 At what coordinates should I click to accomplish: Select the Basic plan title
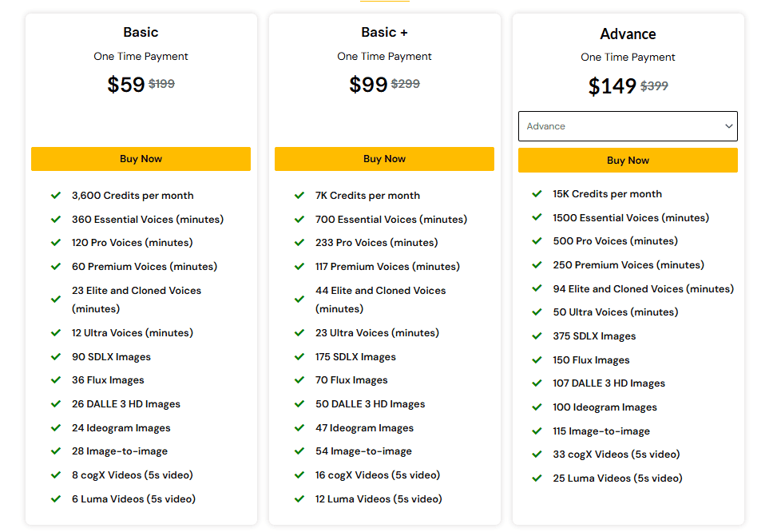pos(141,33)
